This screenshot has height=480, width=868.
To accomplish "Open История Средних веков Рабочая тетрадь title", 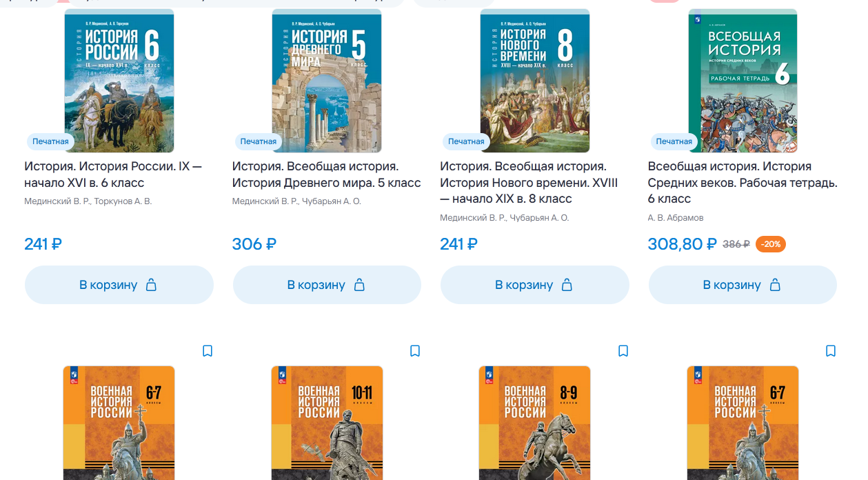I will 743,183.
